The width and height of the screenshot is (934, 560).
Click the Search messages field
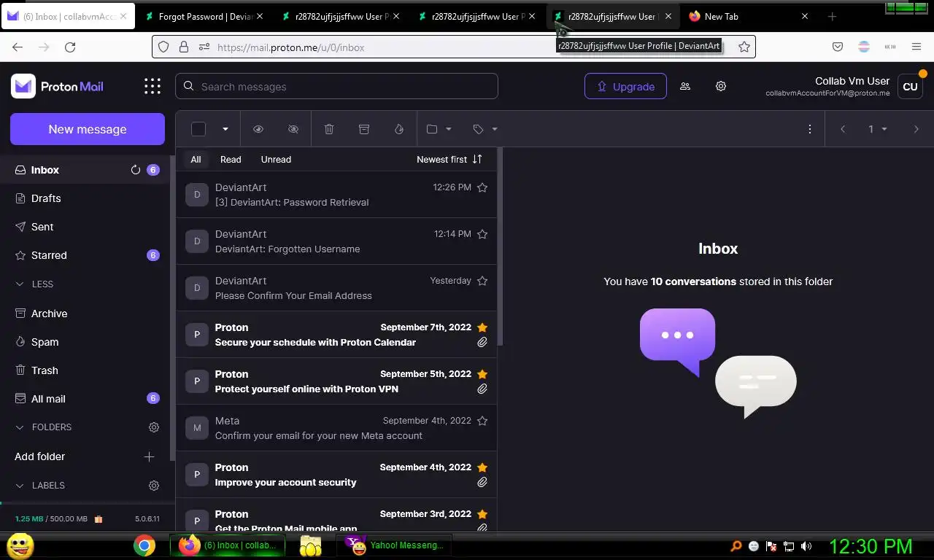[x=336, y=86]
